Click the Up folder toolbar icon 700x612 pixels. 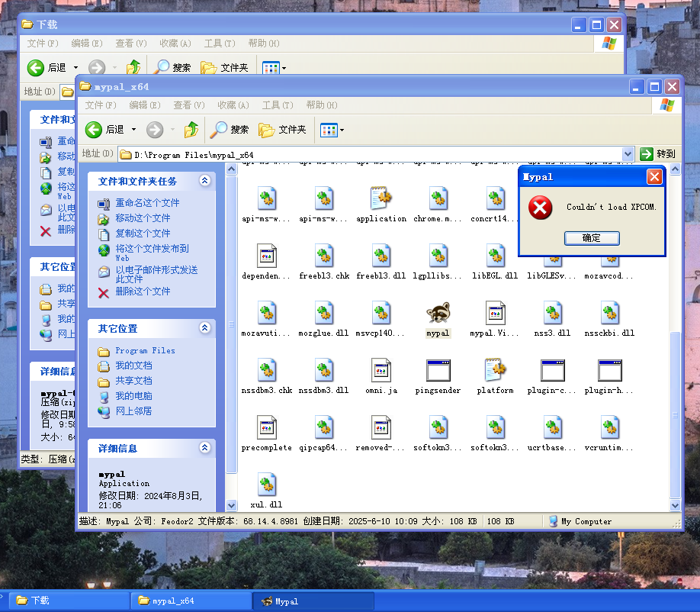pos(191,130)
